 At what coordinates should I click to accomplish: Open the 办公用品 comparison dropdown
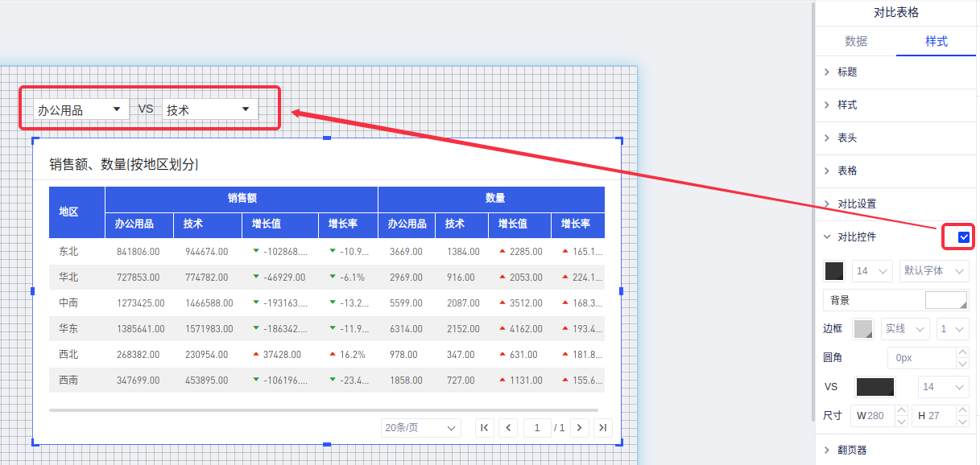(81, 109)
